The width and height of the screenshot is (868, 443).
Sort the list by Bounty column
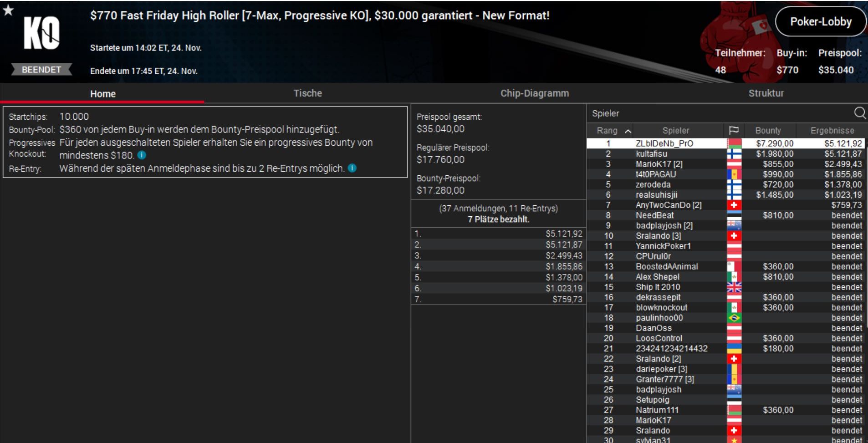click(768, 131)
